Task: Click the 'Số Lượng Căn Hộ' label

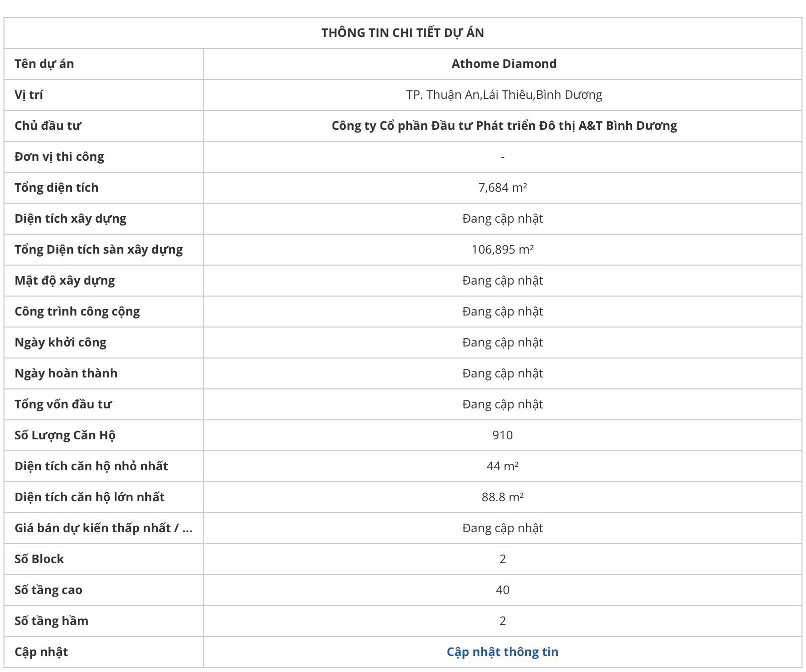Action: pyautogui.click(x=65, y=435)
